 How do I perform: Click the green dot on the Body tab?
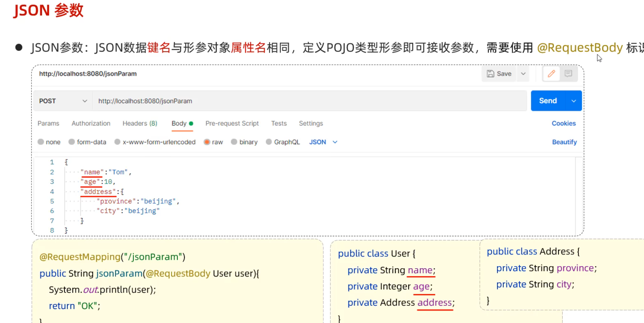(191, 123)
